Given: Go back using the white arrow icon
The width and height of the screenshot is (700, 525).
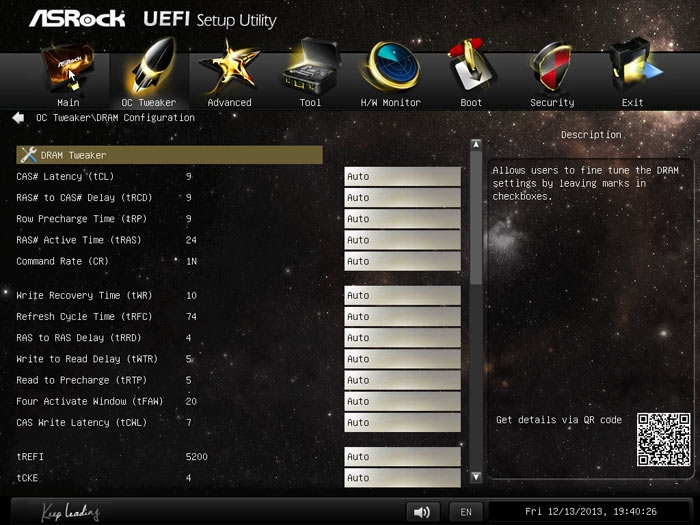Looking at the screenshot, I should [x=18, y=118].
